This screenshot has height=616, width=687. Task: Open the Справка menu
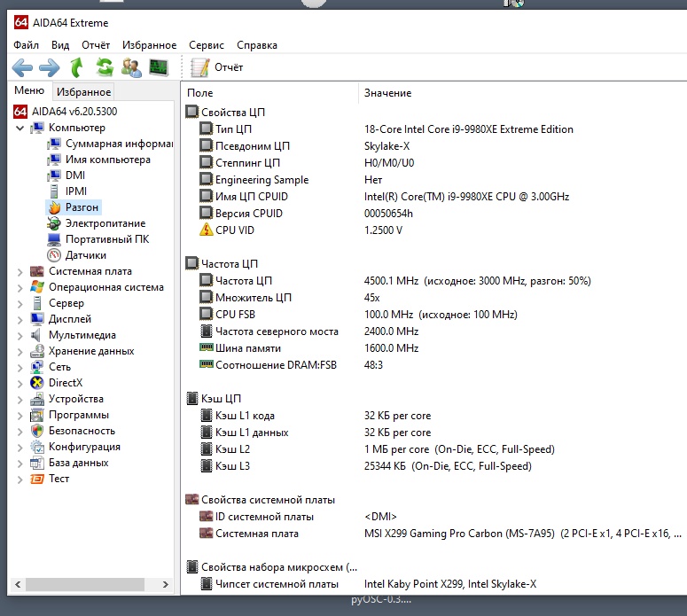257,45
